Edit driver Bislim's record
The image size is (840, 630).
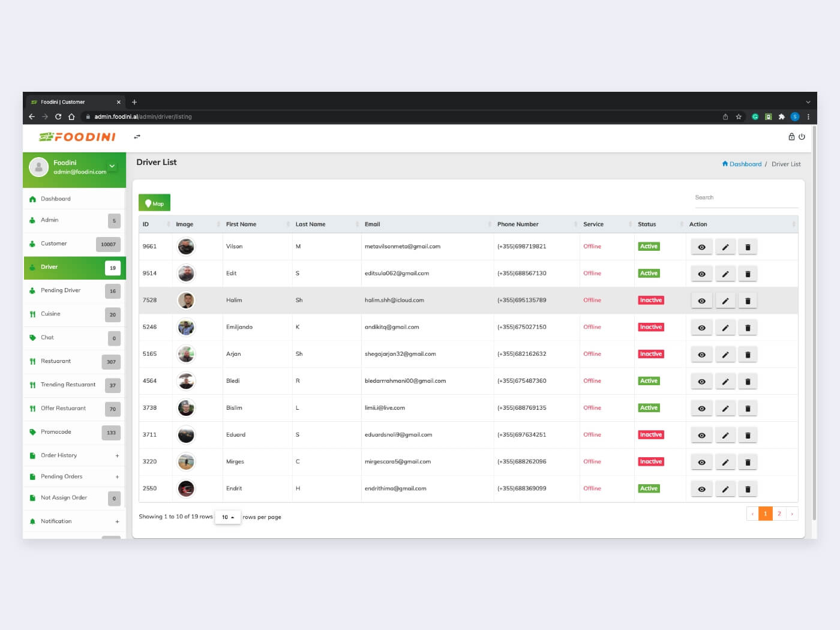(725, 409)
